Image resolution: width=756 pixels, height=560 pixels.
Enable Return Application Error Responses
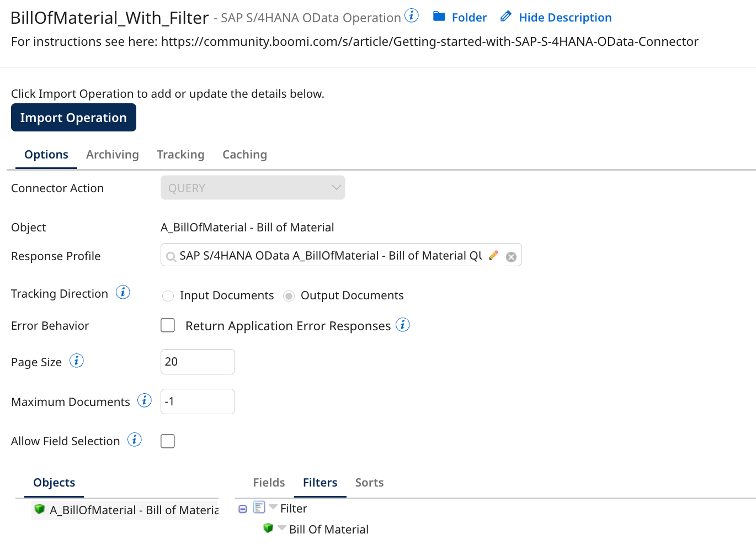168,325
